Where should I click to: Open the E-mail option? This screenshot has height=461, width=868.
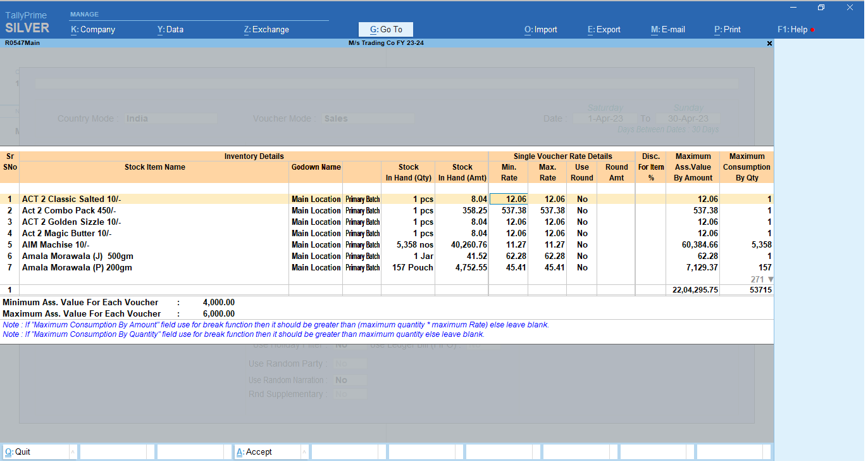click(x=667, y=29)
